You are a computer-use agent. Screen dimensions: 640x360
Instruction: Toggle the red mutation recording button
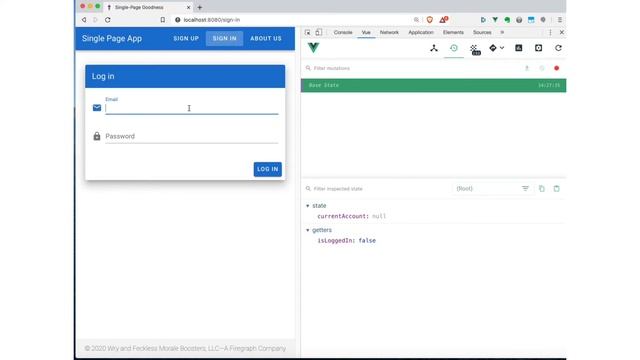click(x=556, y=68)
